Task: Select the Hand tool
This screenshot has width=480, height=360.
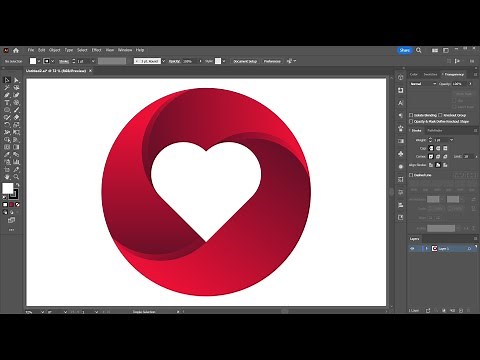Action: coord(7,176)
